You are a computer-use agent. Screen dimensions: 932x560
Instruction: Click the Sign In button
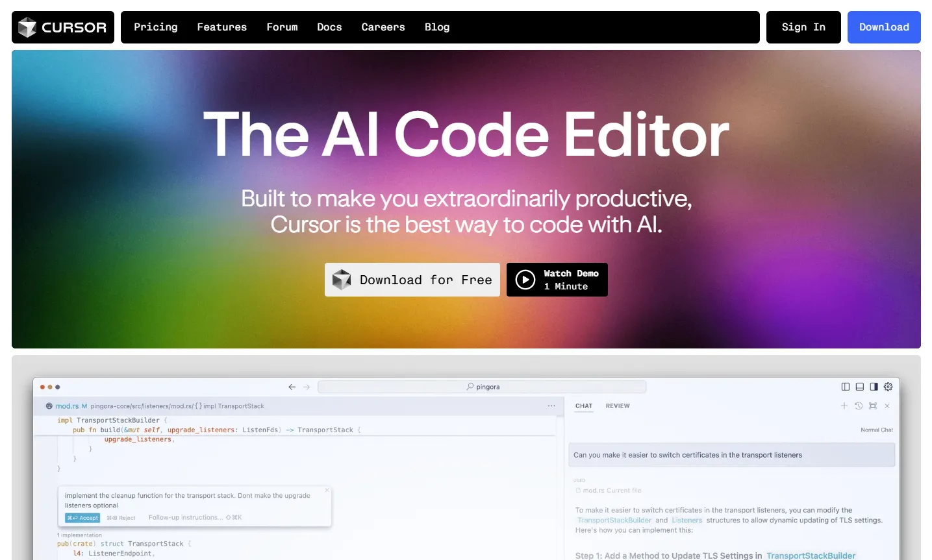click(x=803, y=27)
